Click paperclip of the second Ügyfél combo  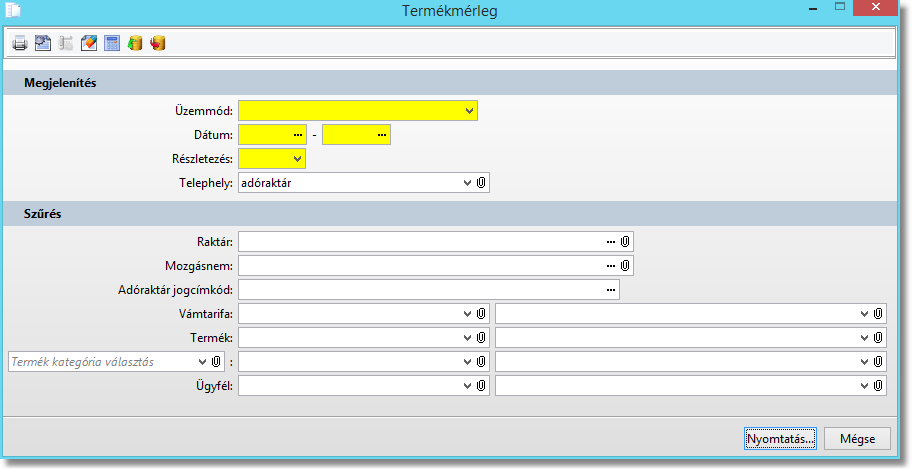(878, 386)
